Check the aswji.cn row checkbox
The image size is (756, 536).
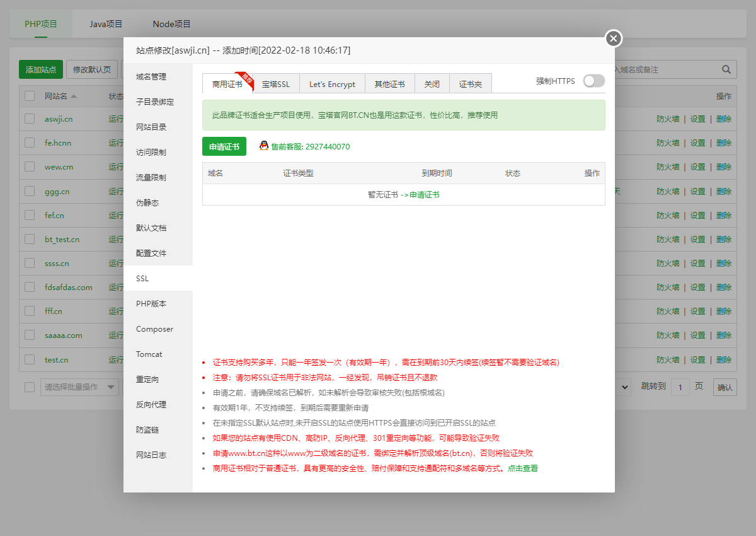click(29, 119)
